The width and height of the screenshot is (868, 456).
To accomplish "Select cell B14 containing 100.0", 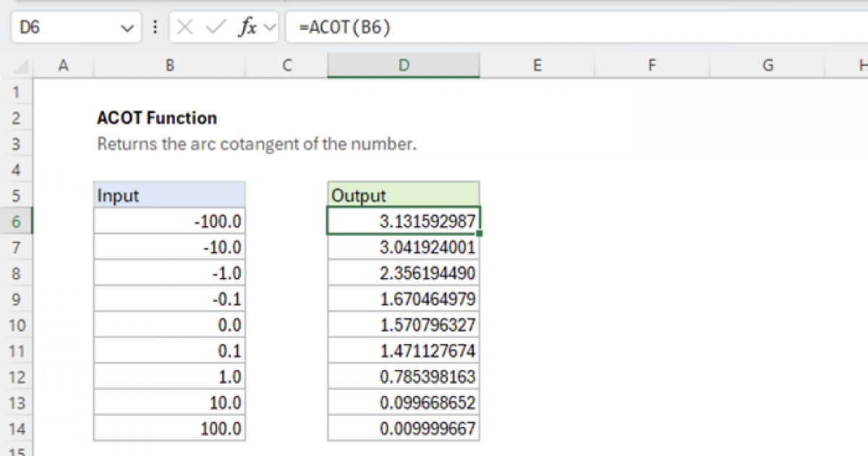I will (170, 428).
